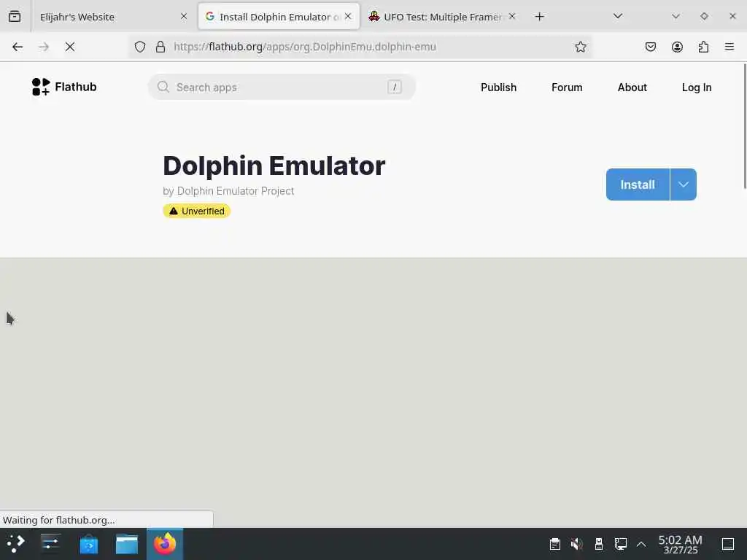747x560 pixels.
Task: Click the Unverified badge
Action: [x=197, y=211]
